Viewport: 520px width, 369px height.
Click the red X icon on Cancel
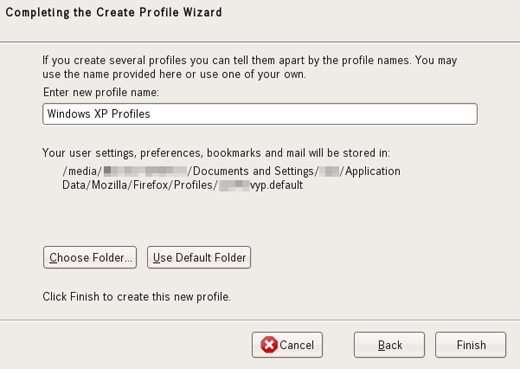pyautogui.click(x=269, y=345)
